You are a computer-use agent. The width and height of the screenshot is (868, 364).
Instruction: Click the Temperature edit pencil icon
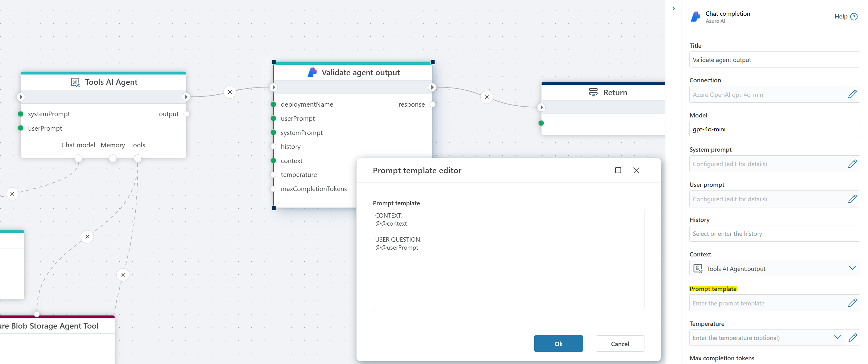click(x=853, y=337)
